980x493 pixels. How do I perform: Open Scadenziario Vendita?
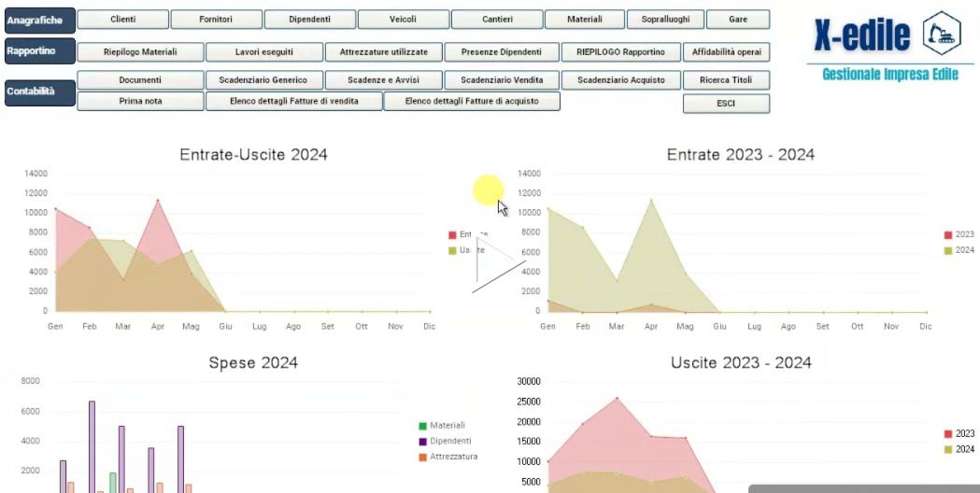(502, 80)
